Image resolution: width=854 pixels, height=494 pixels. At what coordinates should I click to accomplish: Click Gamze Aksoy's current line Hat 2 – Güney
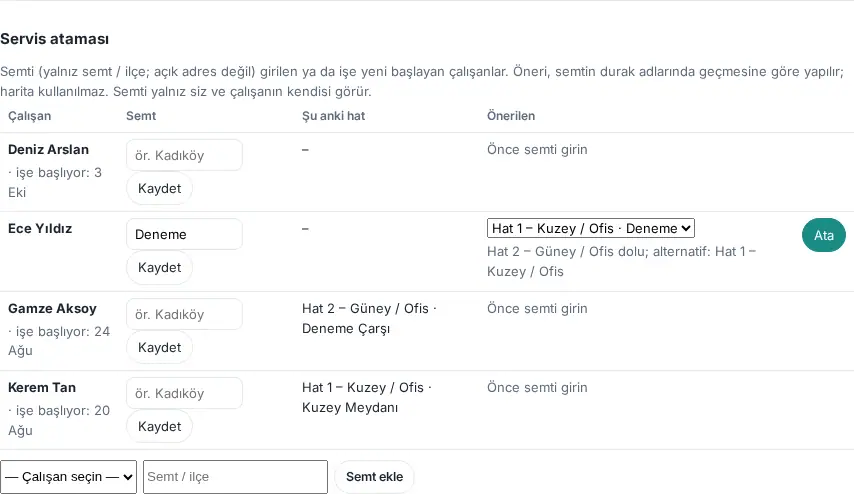(369, 319)
